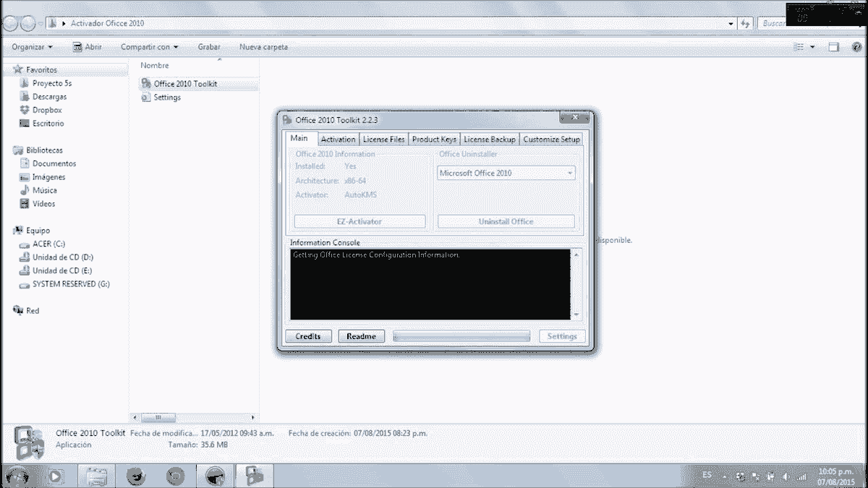Click the Windows Start button
This screenshot has height=488, width=868.
click(17, 476)
